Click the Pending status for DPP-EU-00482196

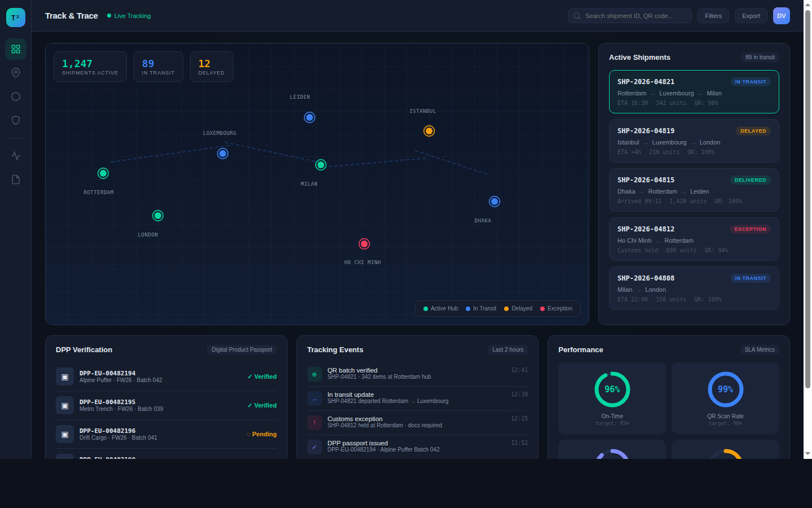(262, 434)
